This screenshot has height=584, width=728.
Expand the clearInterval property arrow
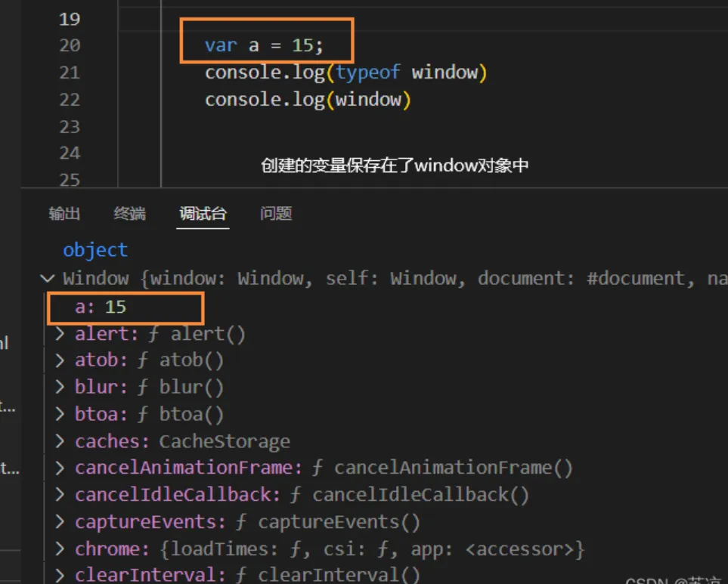tap(60, 575)
